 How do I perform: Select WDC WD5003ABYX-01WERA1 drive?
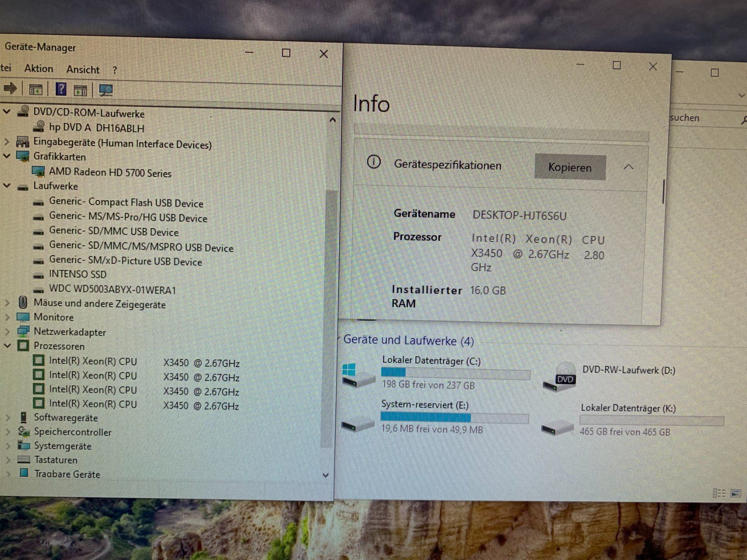(x=112, y=289)
